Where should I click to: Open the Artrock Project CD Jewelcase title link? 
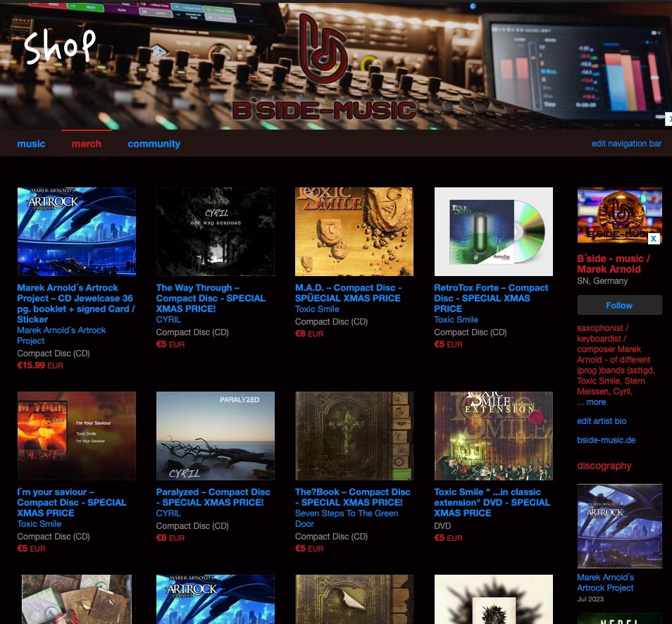click(76, 304)
